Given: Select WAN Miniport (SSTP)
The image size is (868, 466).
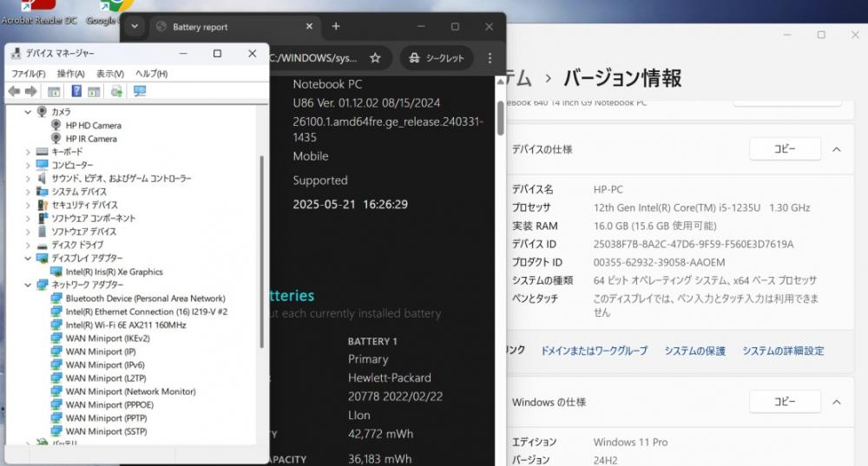Looking at the screenshot, I should 106,431.
